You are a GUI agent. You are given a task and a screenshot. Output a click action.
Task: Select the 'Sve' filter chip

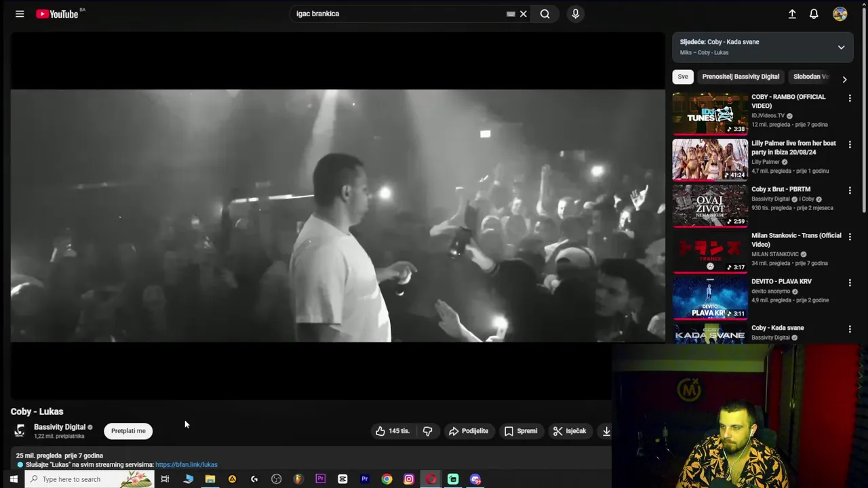coord(683,77)
